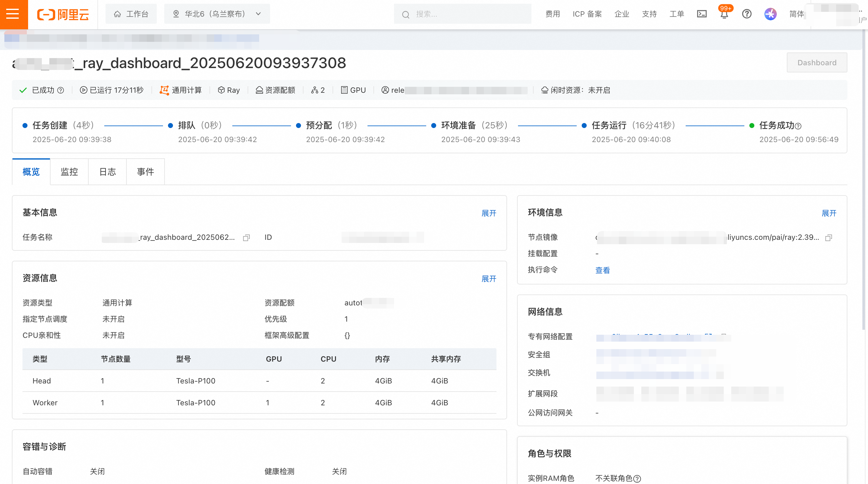This screenshot has width=868, height=484.
Task: Click the Worker row Tesla-P100 cell
Action: pos(195,403)
